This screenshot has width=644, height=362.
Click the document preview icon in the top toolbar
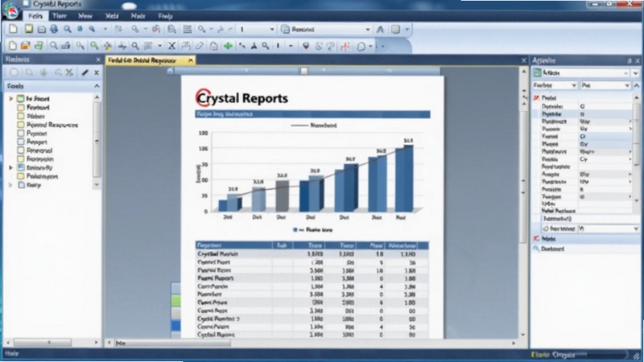pos(171,29)
